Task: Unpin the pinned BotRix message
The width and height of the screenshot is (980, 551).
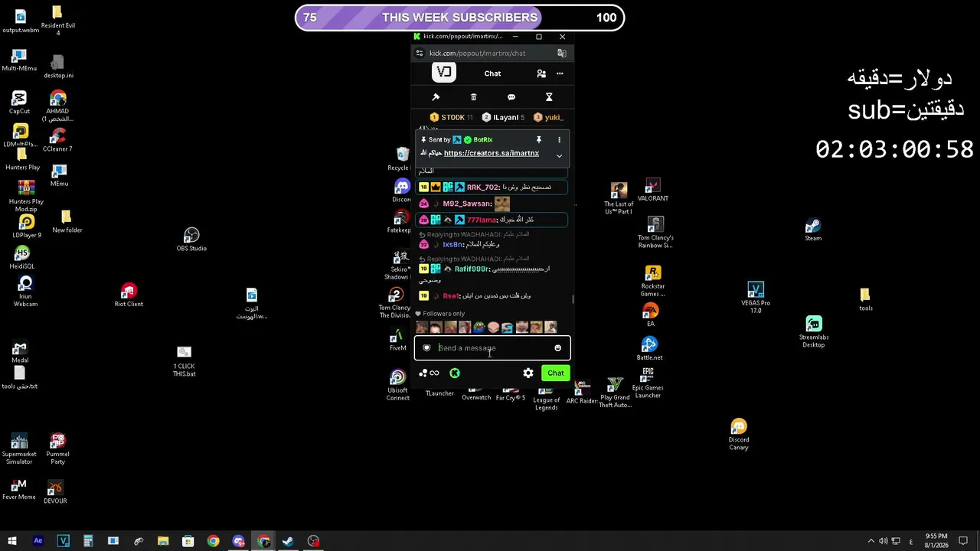Action: pos(539,140)
